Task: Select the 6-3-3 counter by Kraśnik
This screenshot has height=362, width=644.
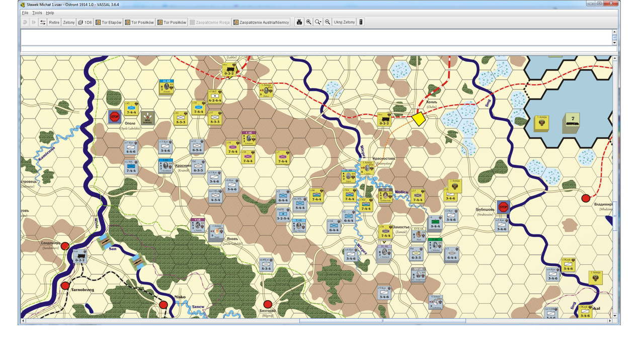Action: pyautogui.click(x=198, y=166)
